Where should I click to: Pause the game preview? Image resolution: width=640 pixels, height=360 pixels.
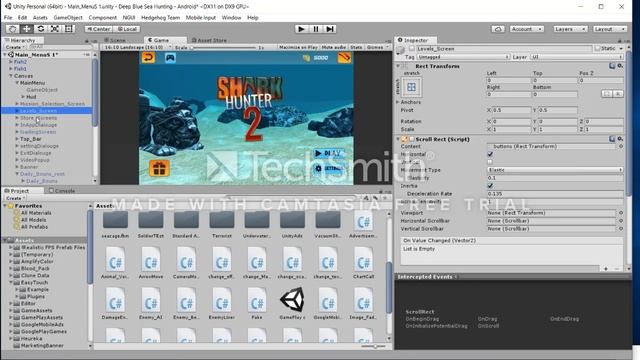316,29
